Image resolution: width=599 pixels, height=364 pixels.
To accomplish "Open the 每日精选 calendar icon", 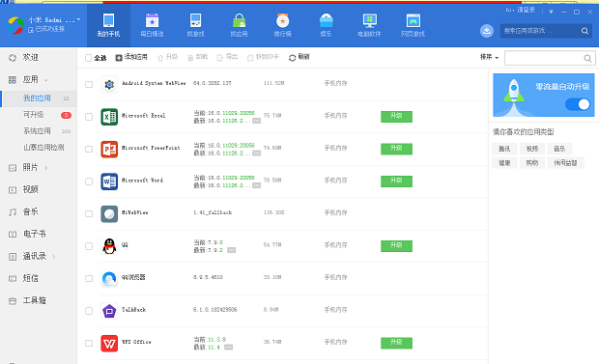I will pos(152,20).
